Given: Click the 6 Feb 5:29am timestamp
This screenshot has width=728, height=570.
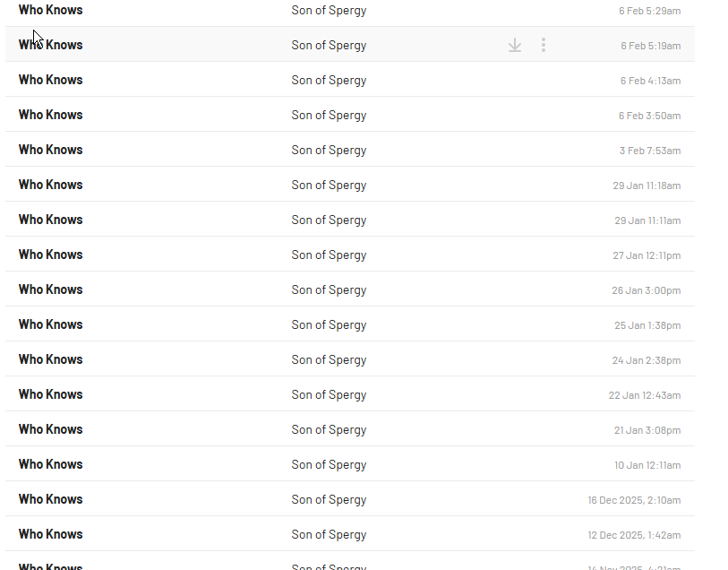Looking at the screenshot, I should (649, 11).
